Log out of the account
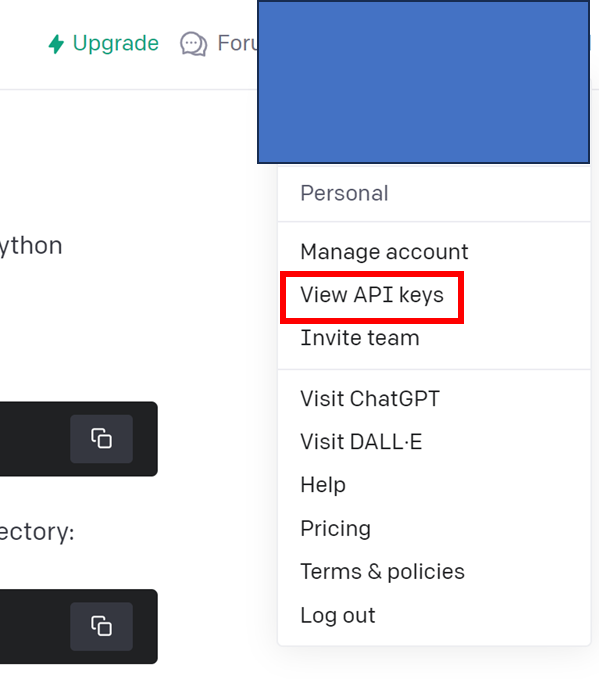The height and width of the screenshot is (679, 599). click(x=338, y=615)
